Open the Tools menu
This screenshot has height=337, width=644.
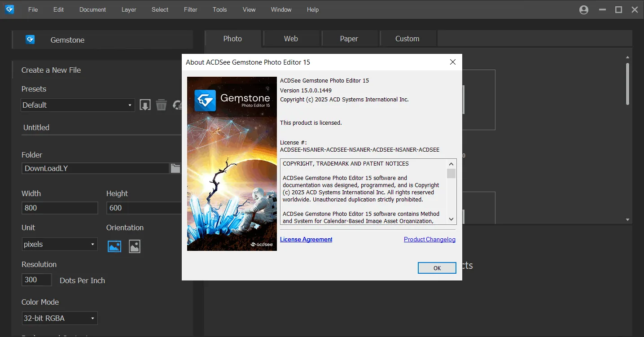(x=220, y=9)
